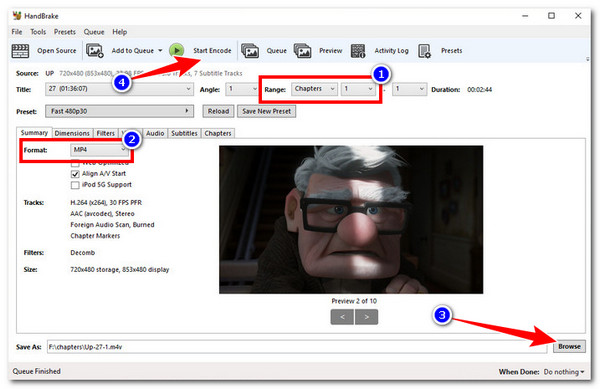Click the 720x480 storage size text
The width and height of the screenshot is (600, 389).
(119, 269)
